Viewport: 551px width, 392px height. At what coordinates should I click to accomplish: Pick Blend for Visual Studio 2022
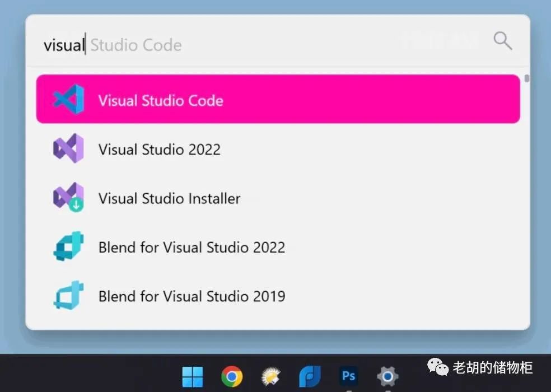pyautogui.click(x=278, y=246)
